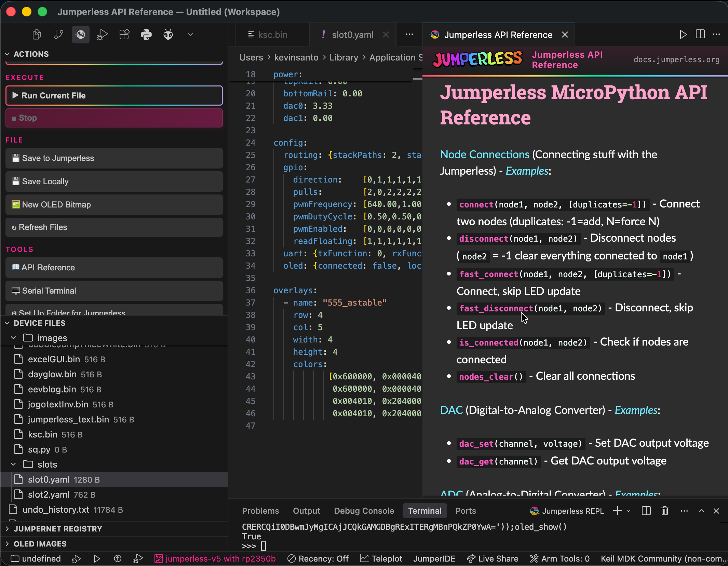Split the terminal icon
This screenshot has height=566, width=728.
[x=646, y=511]
